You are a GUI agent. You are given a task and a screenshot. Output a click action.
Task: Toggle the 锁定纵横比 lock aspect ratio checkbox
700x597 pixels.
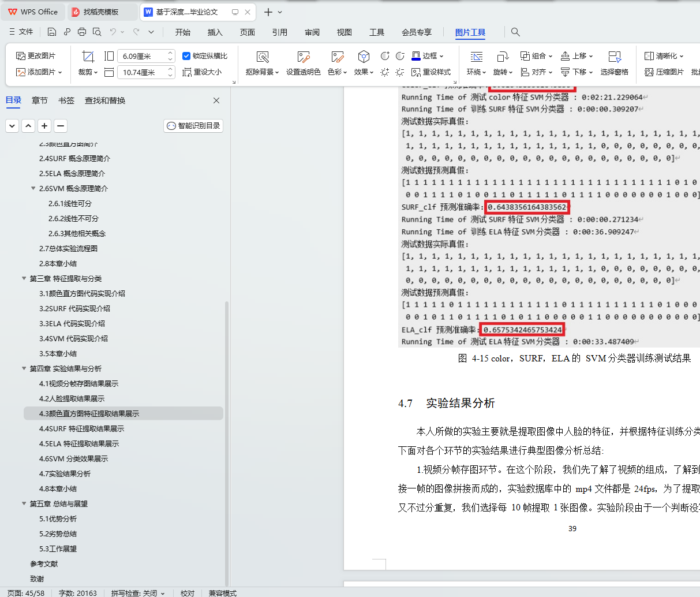pos(186,56)
